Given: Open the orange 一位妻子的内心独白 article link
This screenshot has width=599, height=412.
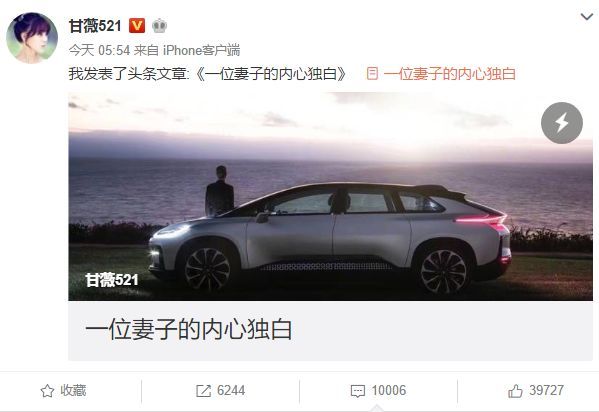Looking at the screenshot, I should (450, 74).
